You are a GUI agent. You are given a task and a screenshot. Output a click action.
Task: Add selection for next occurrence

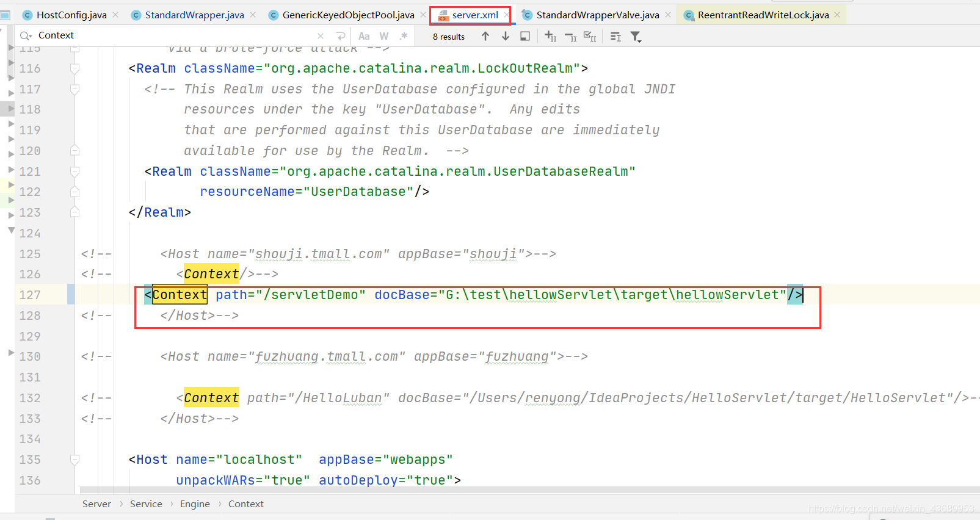(550, 36)
